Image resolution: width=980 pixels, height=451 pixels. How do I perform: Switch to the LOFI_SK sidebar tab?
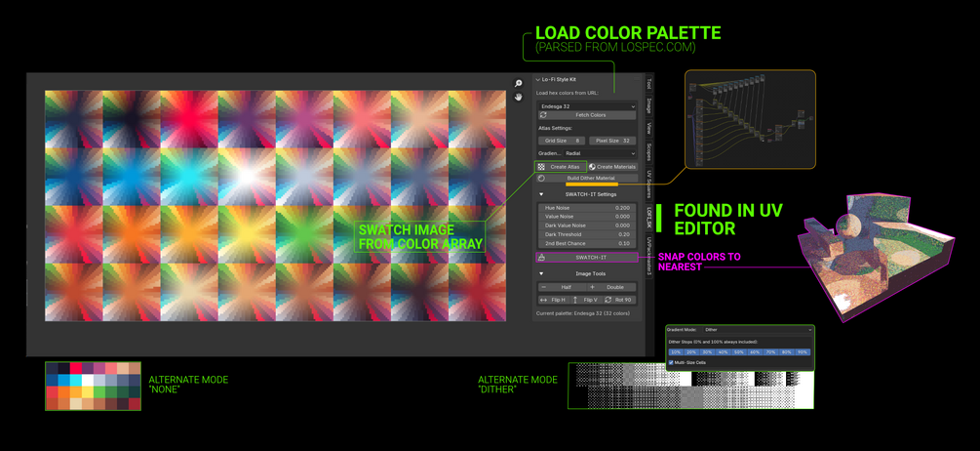tap(649, 217)
